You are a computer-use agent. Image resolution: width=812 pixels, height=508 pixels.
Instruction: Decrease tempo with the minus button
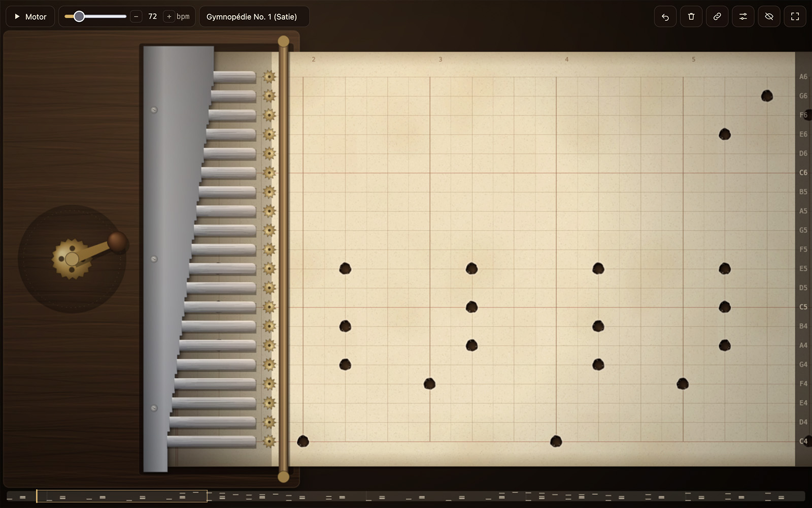pos(136,17)
